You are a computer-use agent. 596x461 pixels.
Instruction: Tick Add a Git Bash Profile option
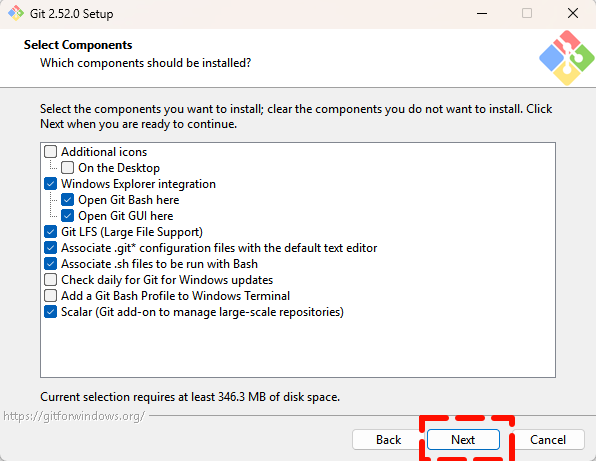pyautogui.click(x=51, y=295)
